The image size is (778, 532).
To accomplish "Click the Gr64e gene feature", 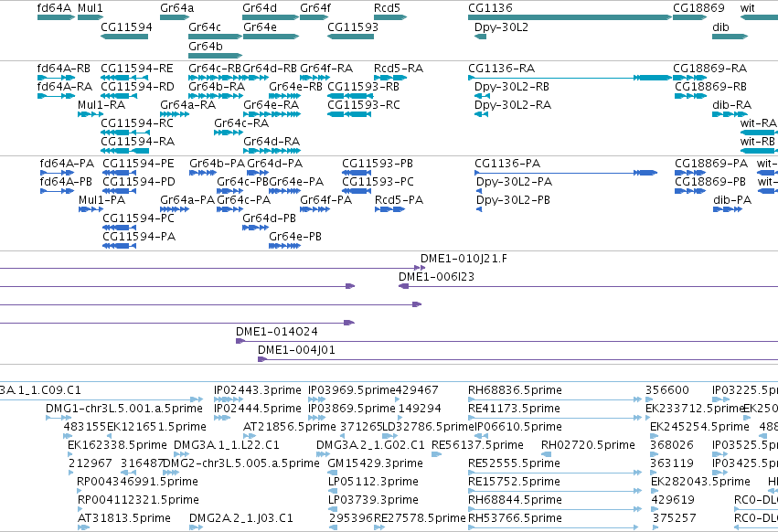I will coord(271,37).
